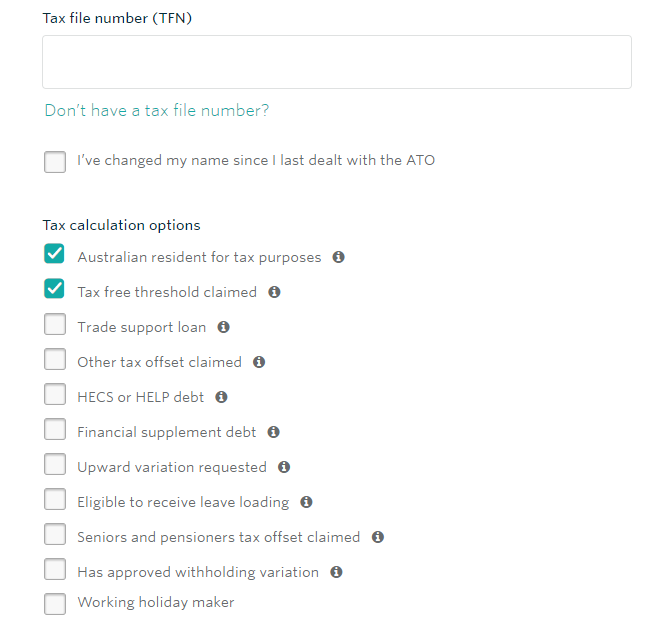Click the Trade support loan info icon
The width and height of the screenshot is (666, 617).
coord(223,327)
